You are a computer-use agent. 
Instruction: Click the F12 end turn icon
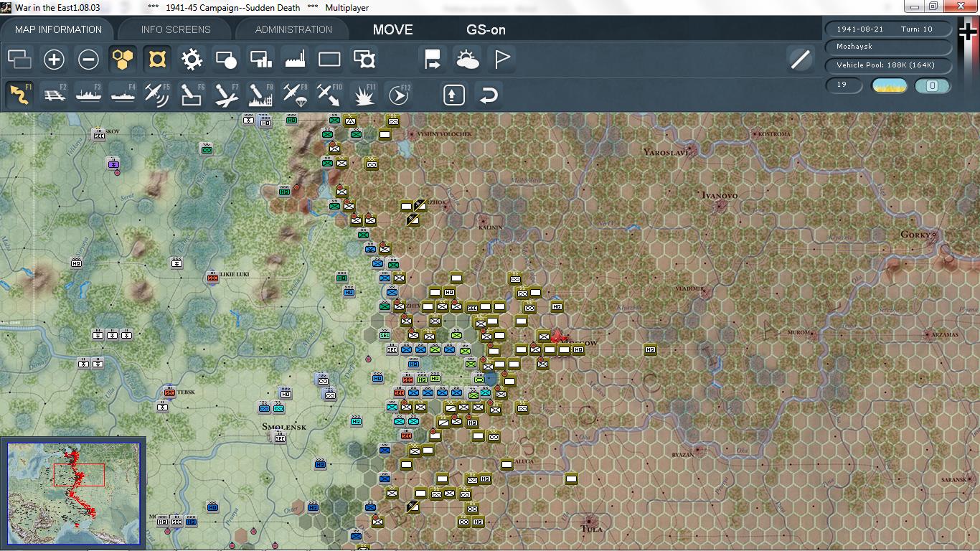click(x=398, y=95)
